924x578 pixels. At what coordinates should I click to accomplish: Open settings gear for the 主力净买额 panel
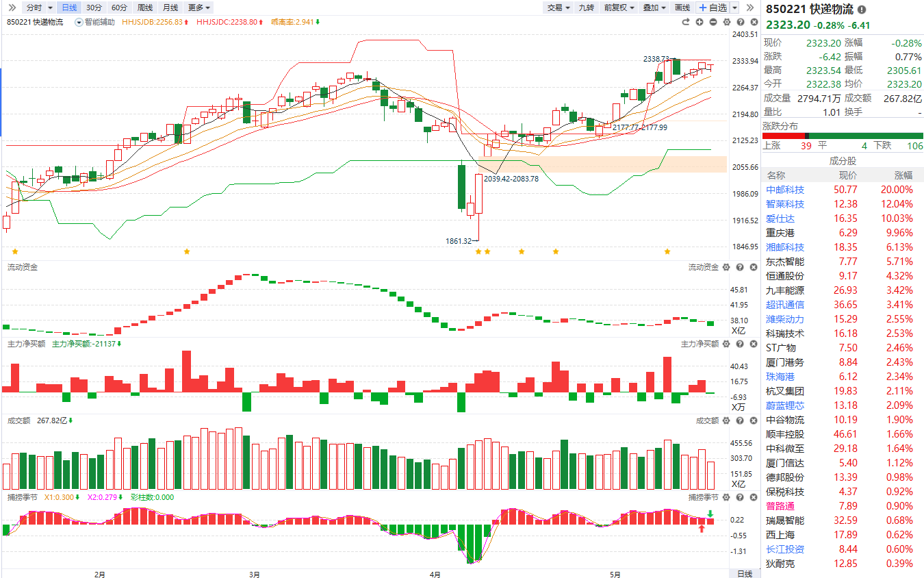[727, 344]
